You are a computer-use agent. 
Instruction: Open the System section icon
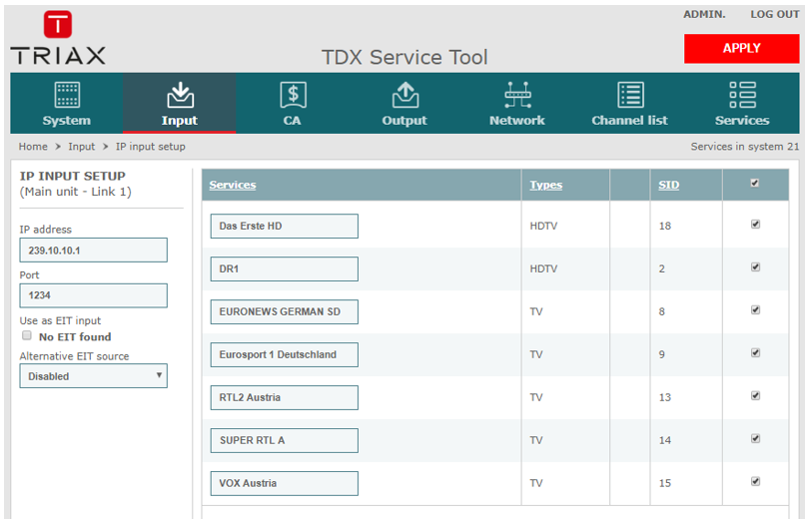pos(67,95)
